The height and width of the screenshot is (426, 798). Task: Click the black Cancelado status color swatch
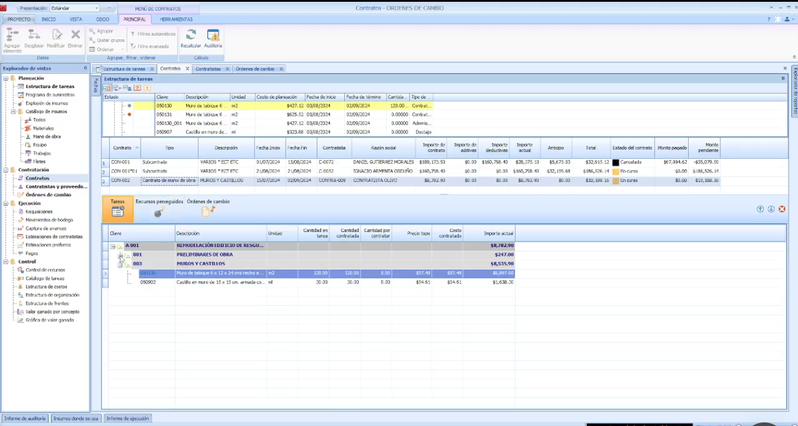(615, 162)
